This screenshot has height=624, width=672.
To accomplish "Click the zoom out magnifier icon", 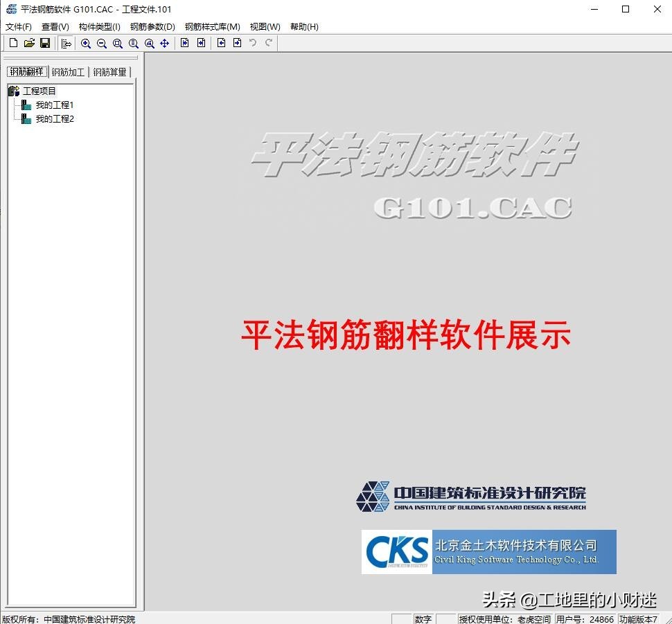I will 102,44.
